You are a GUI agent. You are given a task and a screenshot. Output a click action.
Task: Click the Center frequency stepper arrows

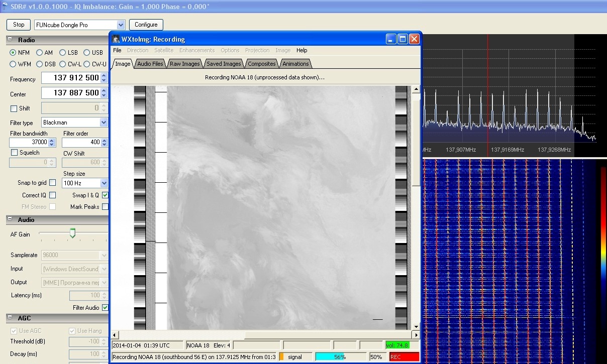pos(104,93)
